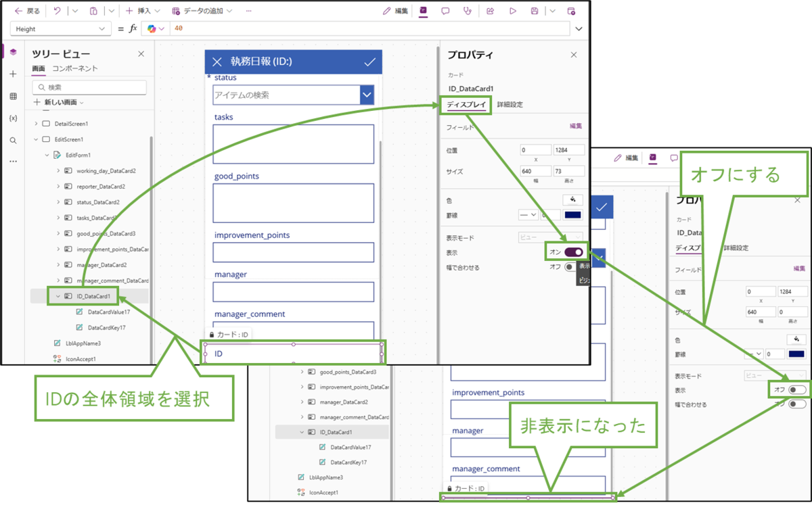Open the 挿入 menu
Viewport: 812px width, 505px height.
pos(143,11)
